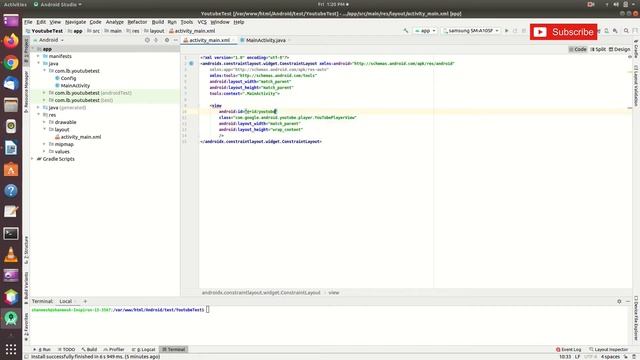The image size is (640, 360).
Task: Open Project panel settings gear
Action: [x=167, y=40]
